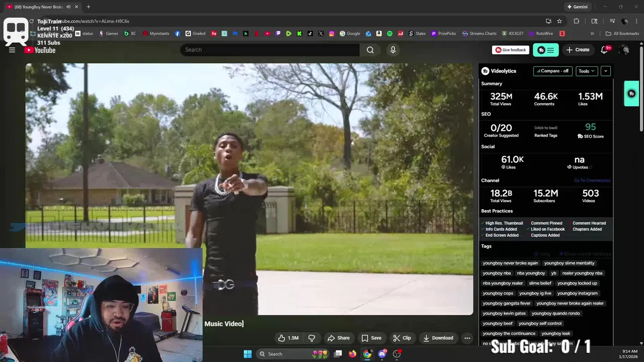The image size is (644, 362).
Task: Toggle the Compare - off button
Action: [552, 71]
